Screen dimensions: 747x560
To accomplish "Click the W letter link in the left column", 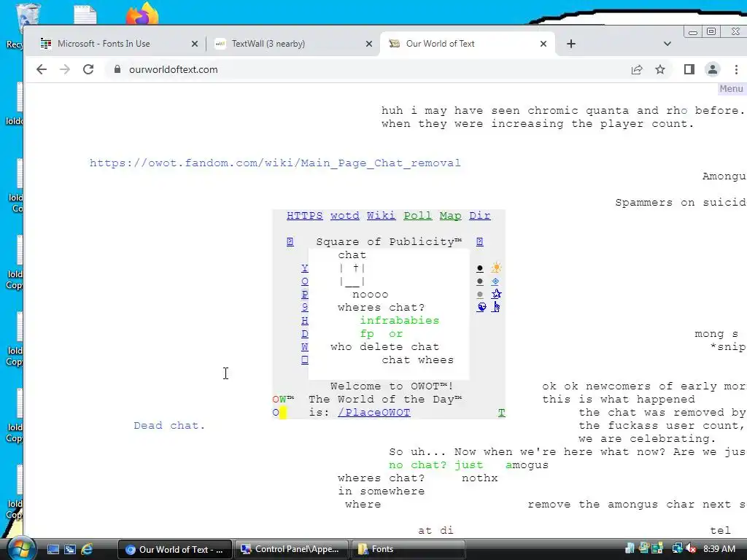I will tap(305, 346).
